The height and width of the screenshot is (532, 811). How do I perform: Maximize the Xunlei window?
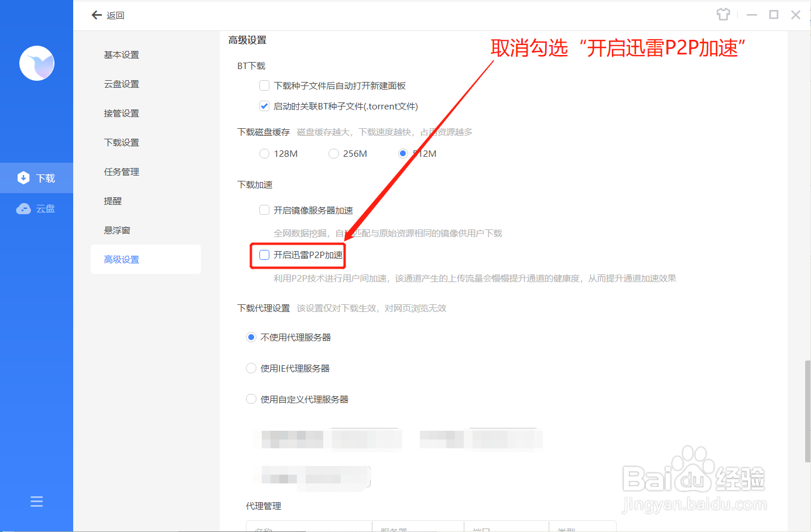(774, 15)
